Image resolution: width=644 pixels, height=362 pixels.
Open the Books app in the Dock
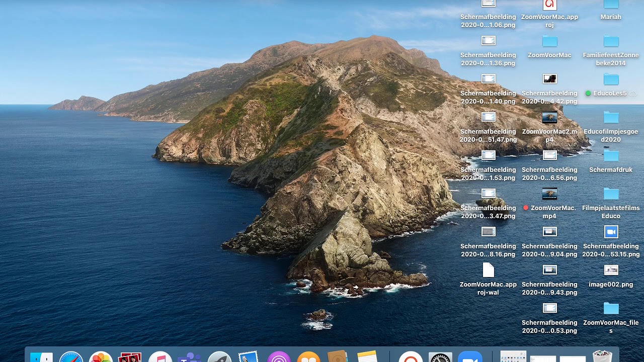308,357
